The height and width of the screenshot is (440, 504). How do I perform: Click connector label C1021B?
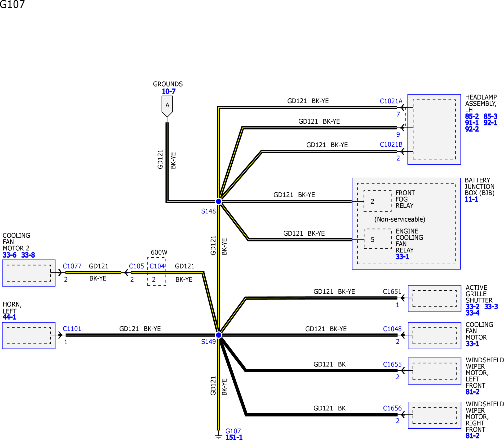tap(391, 144)
